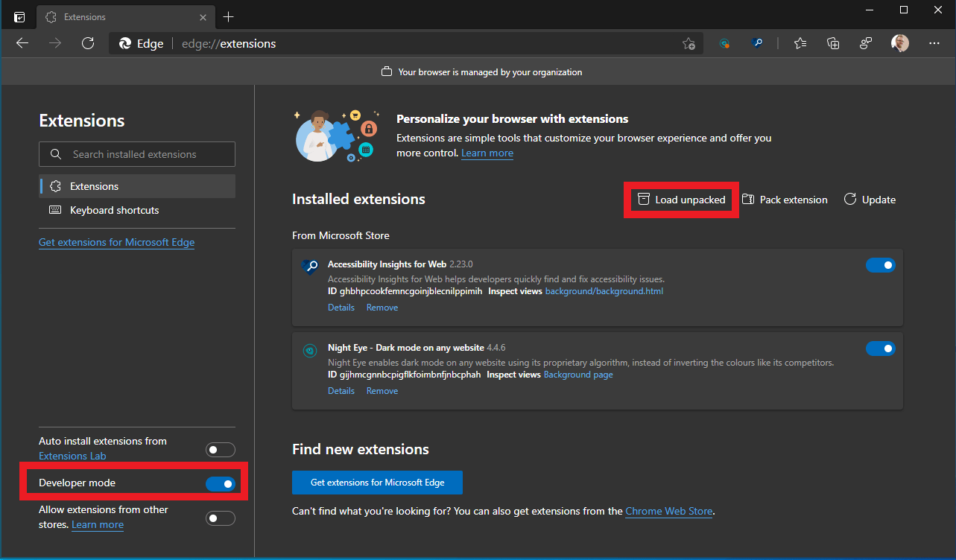This screenshot has height=560, width=956.
Task: Open background/background.html inspect view
Action: click(x=604, y=291)
